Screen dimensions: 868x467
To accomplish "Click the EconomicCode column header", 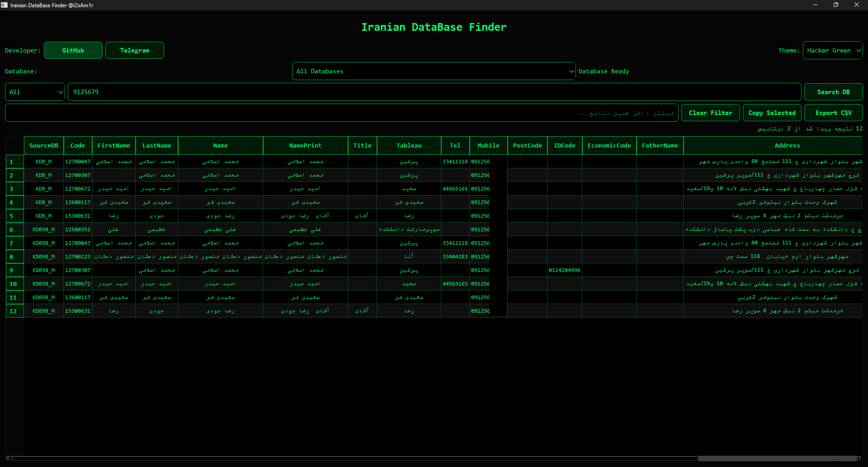I will (x=609, y=145).
